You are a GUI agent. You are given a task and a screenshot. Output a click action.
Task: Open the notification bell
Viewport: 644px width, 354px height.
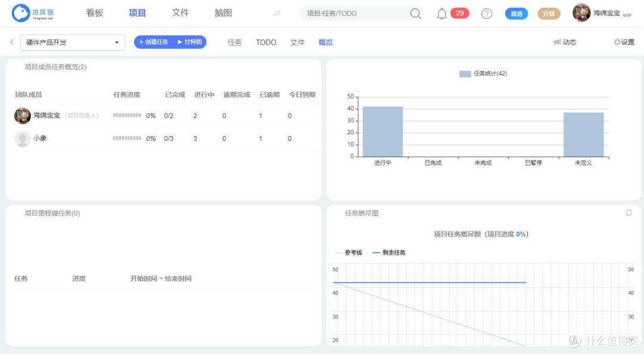(x=441, y=14)
